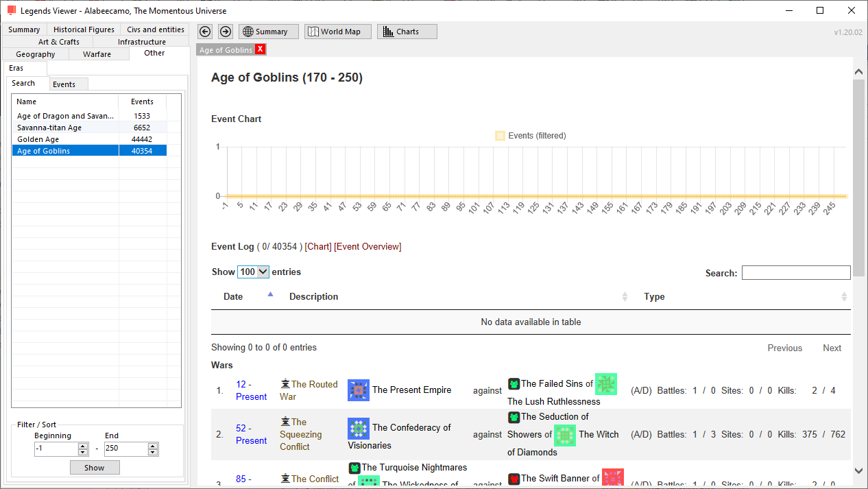Image resolution: width=868 pixels, height=489 pixels.
Task: Toggle the Events (filtered) chart legend
Action: point(531,136)
